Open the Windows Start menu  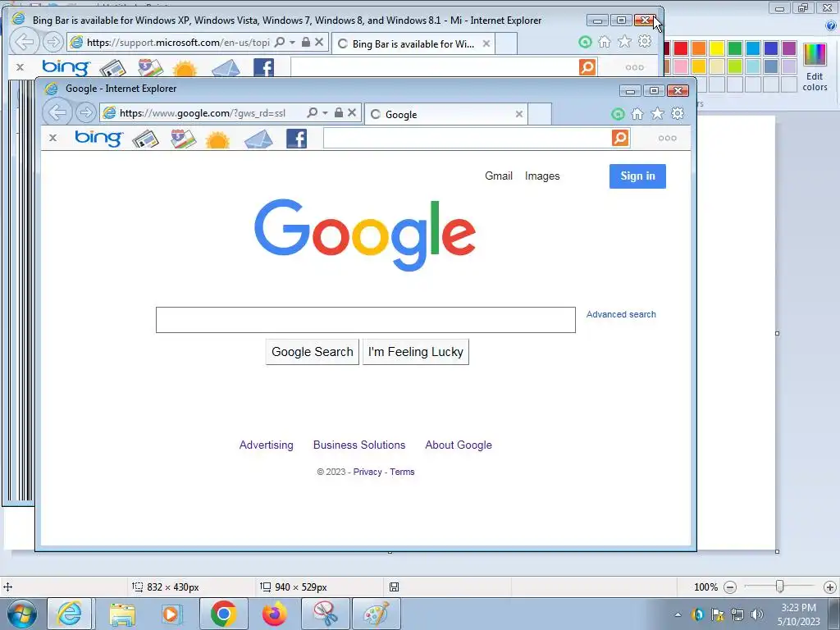pos(22,614)
